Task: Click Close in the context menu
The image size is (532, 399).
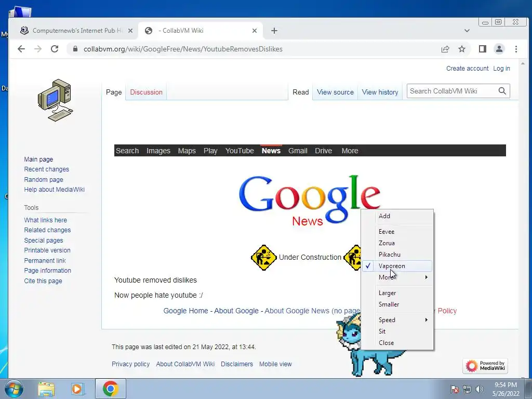Action: [397, 343]
